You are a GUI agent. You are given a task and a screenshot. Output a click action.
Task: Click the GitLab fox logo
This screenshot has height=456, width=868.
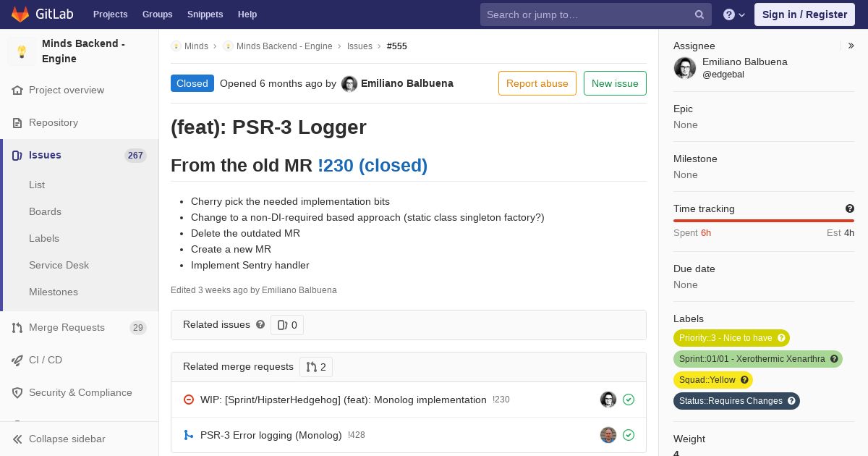(x=20, y=14)
